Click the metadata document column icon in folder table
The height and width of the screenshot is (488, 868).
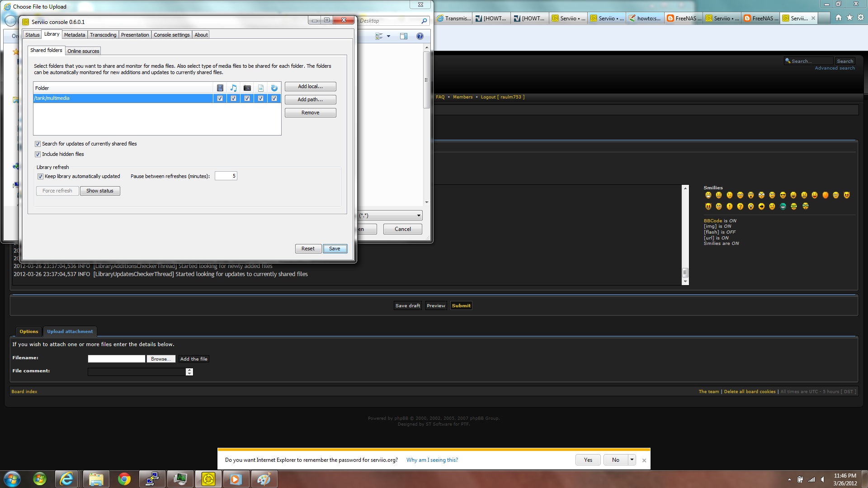click(260, 88)
